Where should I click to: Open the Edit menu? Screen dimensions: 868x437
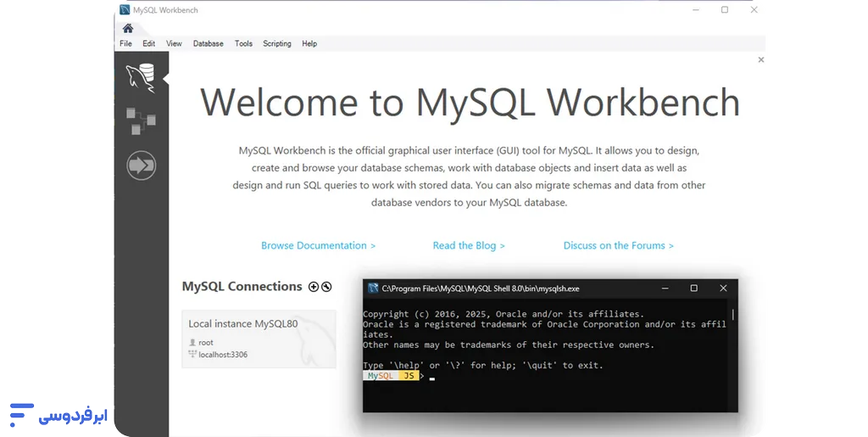(149, 44)
